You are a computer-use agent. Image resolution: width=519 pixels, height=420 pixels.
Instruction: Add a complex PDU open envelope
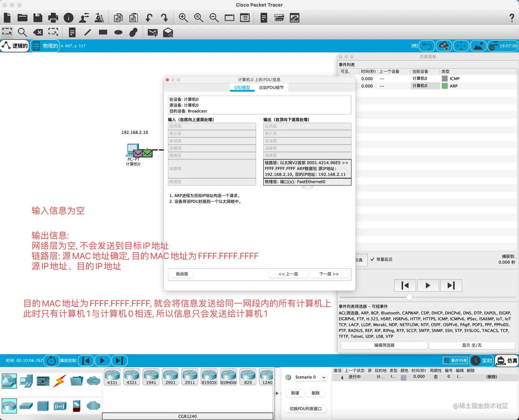(168, 32)
